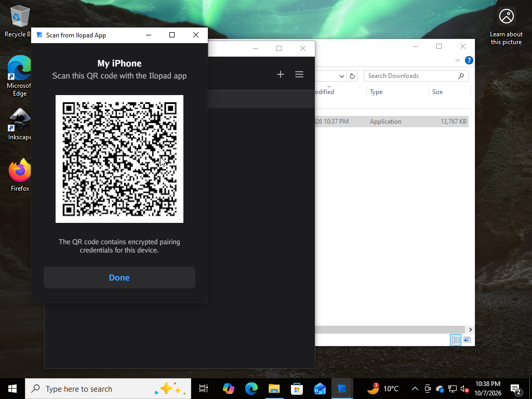
Task: Open network settings tray icon
Action: pyautogui.click(x=453, y=389)
